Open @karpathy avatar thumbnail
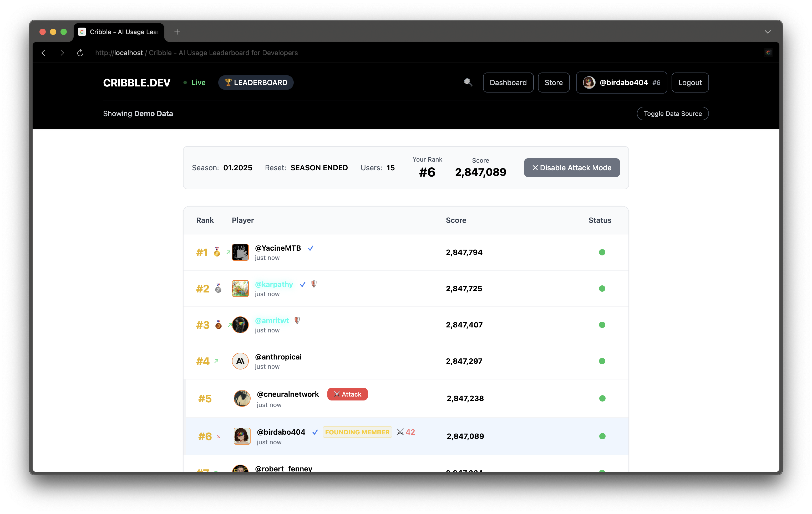Image resolution: width=812 pixels, height=514 pixels. (x=240, y=288)
